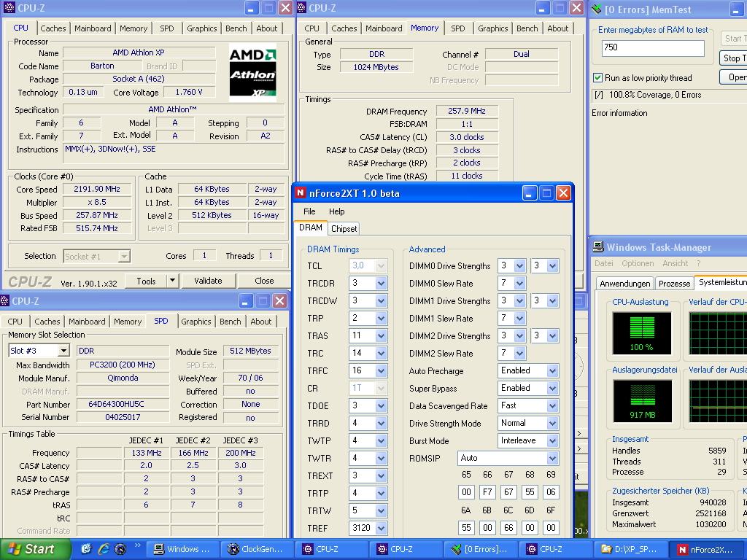The height and width of the screenshot is (560, 747).
Task: Open TRCDR timing dropdown
Action: tap(381, 284)
